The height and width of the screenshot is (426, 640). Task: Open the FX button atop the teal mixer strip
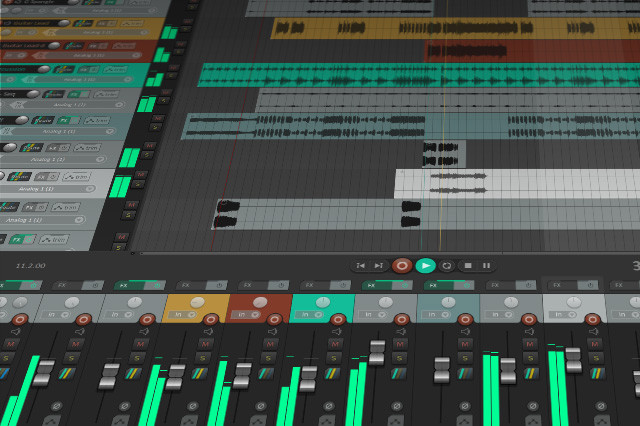click(x=309, y=285)
